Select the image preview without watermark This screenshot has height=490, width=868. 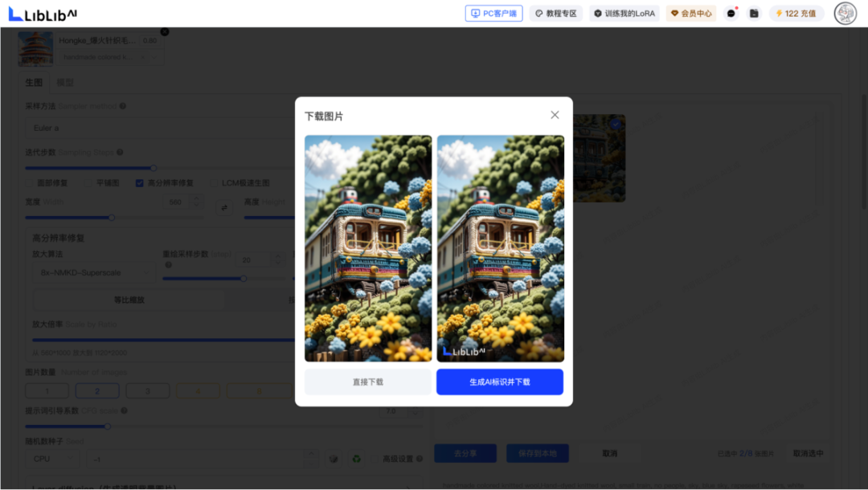pos(368,248)
